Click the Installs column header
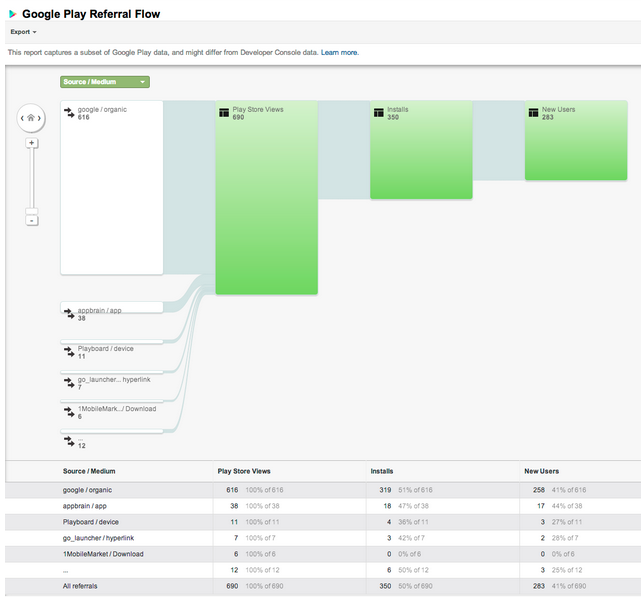 click(382, 471)
